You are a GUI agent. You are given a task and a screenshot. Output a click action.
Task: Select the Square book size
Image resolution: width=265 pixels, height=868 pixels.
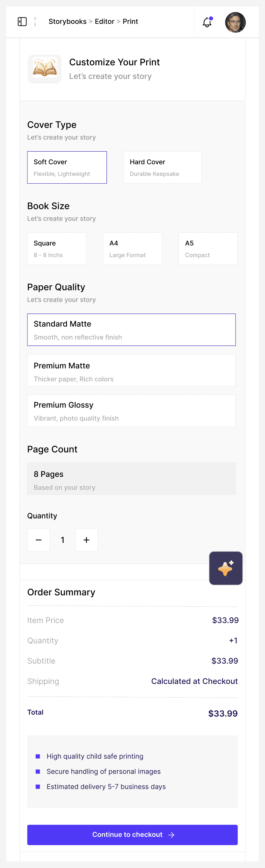(57, 249)
